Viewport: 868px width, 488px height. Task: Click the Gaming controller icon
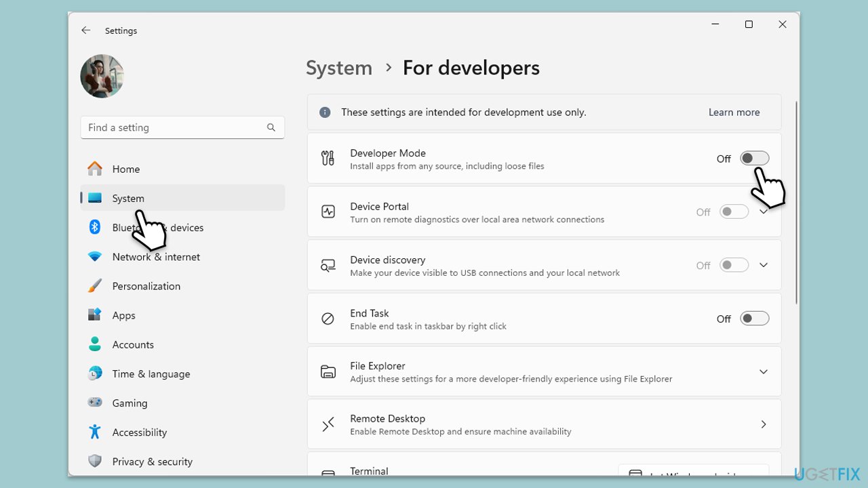tap(95, 402)
